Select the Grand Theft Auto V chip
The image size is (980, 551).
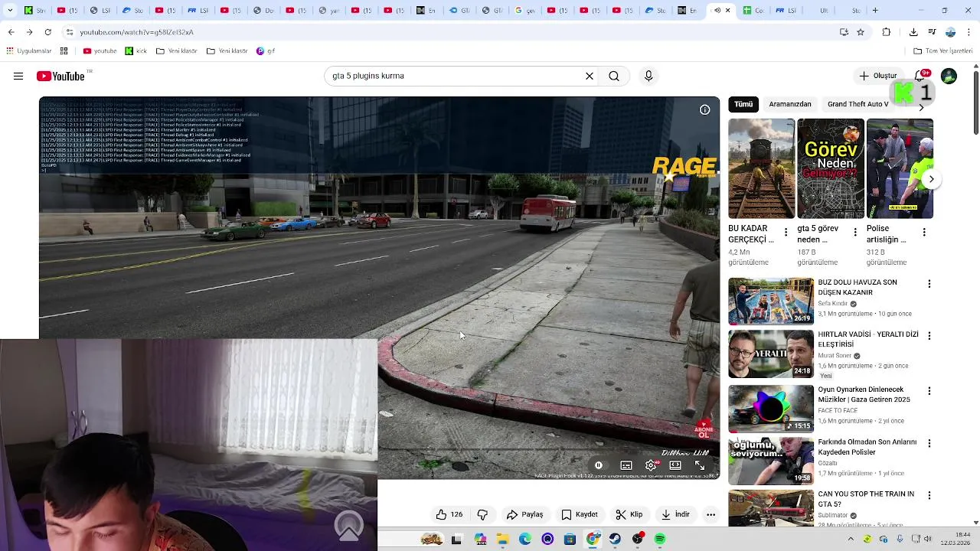[858, 104]
